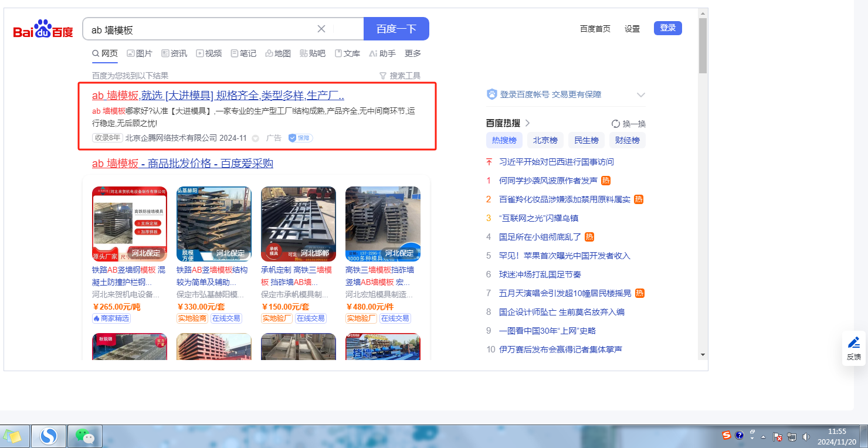Click the Show Desktop strip beside the clock
This screenshot has width=868, height=448.
(864, 436)
